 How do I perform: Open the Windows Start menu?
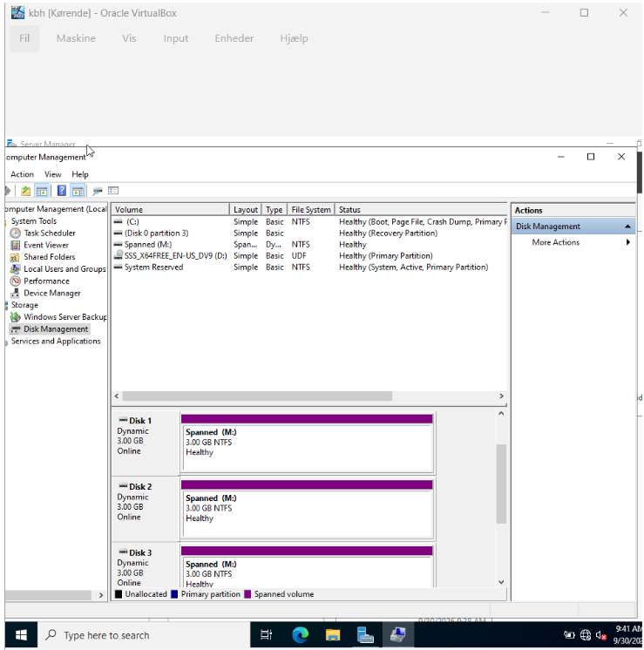[x=21, y=635]
